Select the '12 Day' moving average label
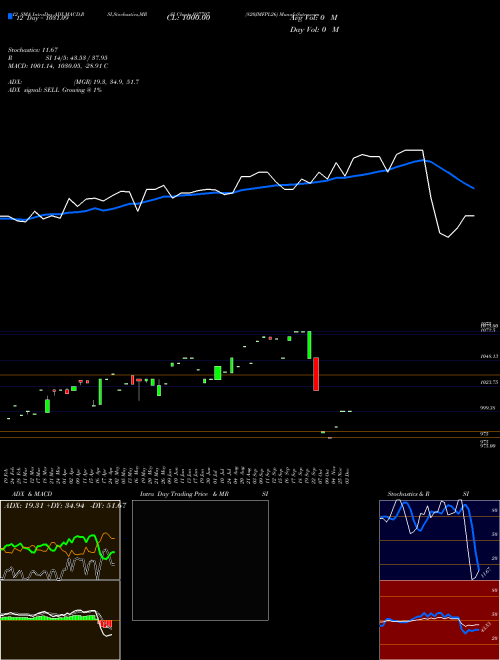This screenshot has width=500, height=660. point(42,18)
